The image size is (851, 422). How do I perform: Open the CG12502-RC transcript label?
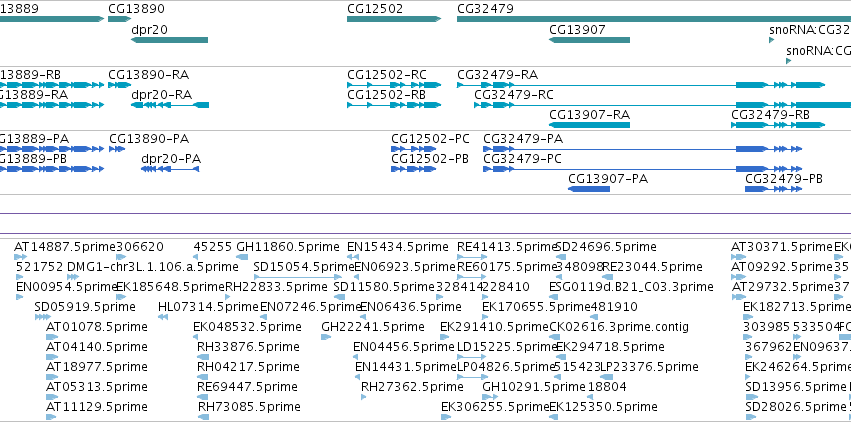point(387,75)
